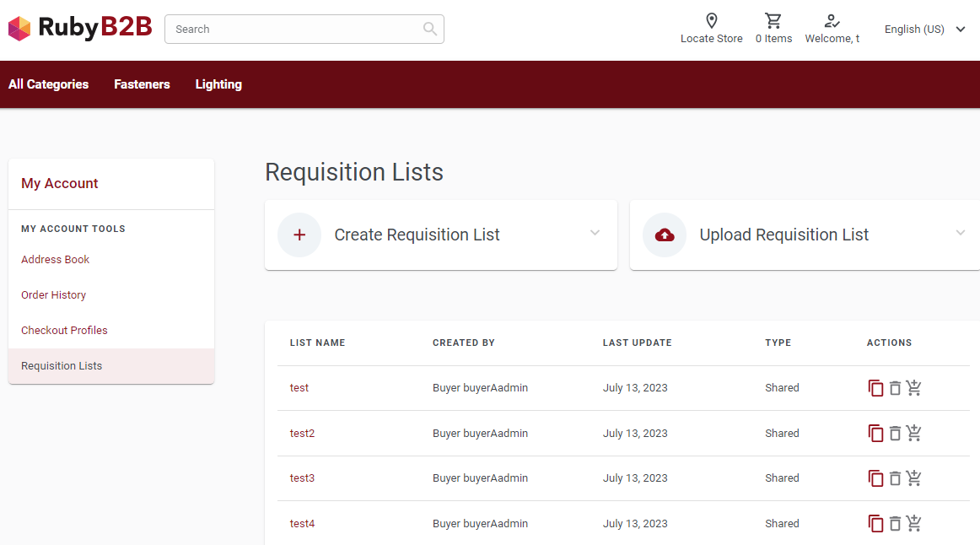Expand the Create Requisition List chevron

[x=595, y=233]
